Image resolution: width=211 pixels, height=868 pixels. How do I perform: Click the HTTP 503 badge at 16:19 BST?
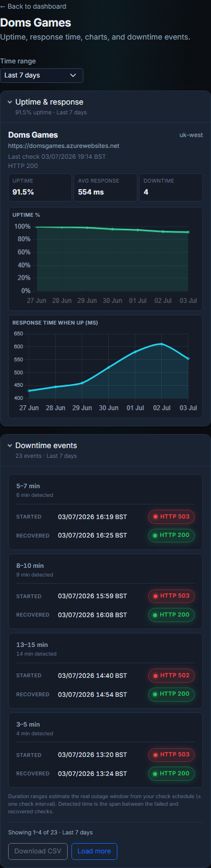(x=172, y=516)
